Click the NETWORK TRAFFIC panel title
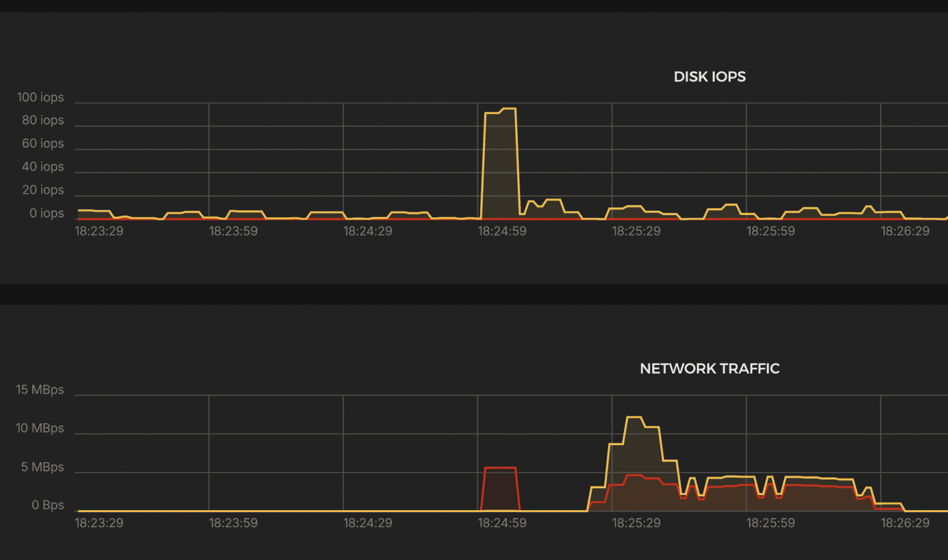 (x=709, y=369)
